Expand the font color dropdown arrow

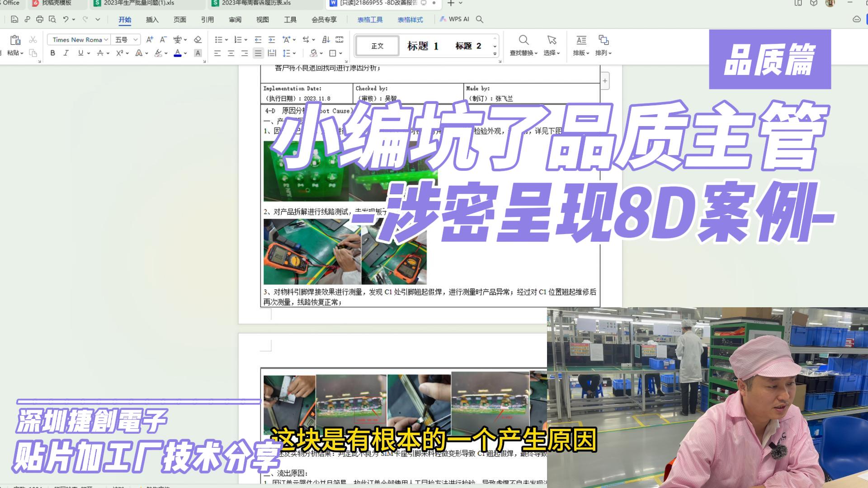pos(185,53)
